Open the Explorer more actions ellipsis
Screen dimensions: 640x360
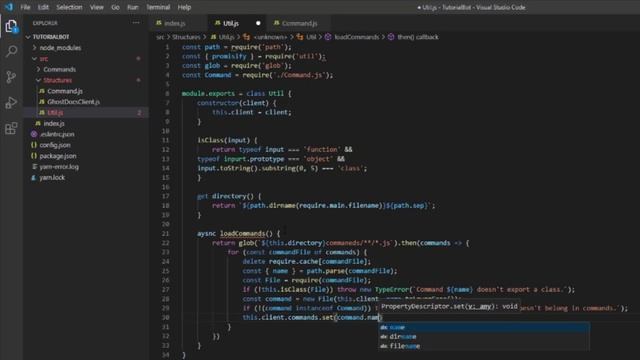[136, 23]
